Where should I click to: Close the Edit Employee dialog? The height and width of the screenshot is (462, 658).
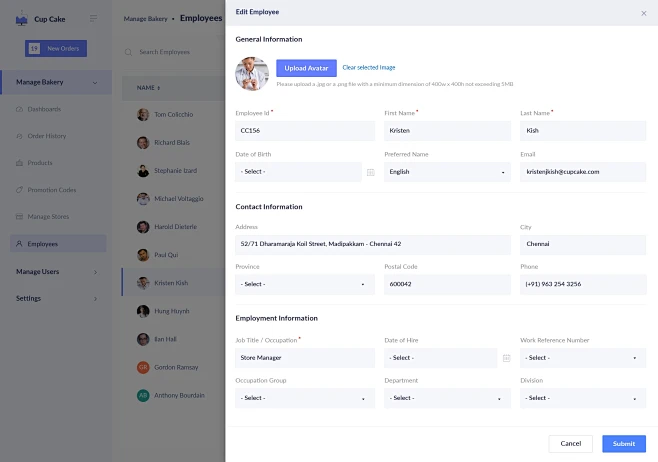click(643, 13)
